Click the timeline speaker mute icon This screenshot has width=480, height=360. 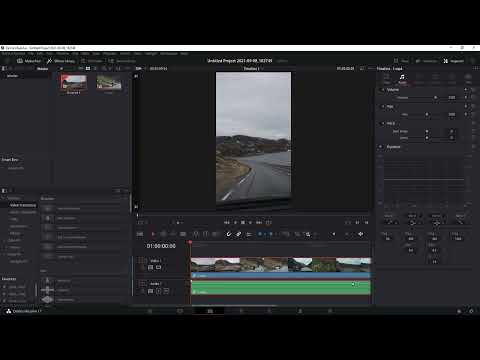(334, 234)
